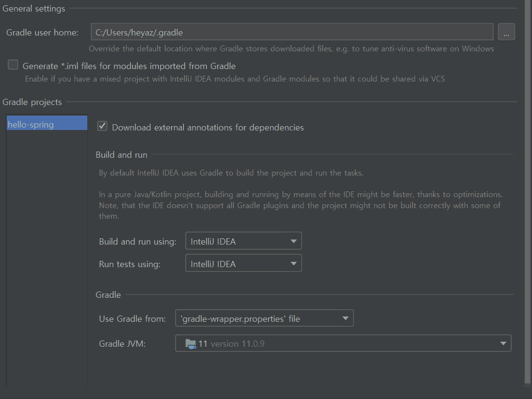Click the 'Gradle projects' section heading
The image size is (532, 399).
coord(32,102)
